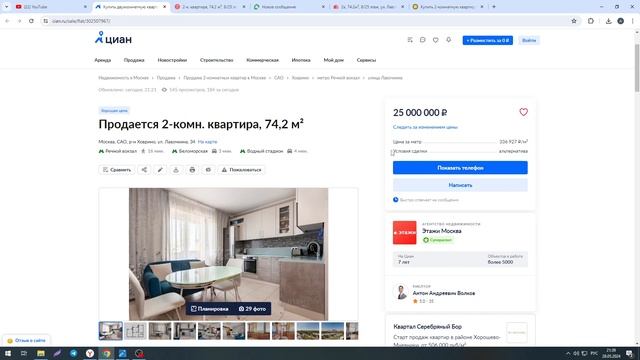Viewport: 640px width, 360px height.
Task: Switch to the Новое сообщение browser tab
Action: (x=288, y=7)
